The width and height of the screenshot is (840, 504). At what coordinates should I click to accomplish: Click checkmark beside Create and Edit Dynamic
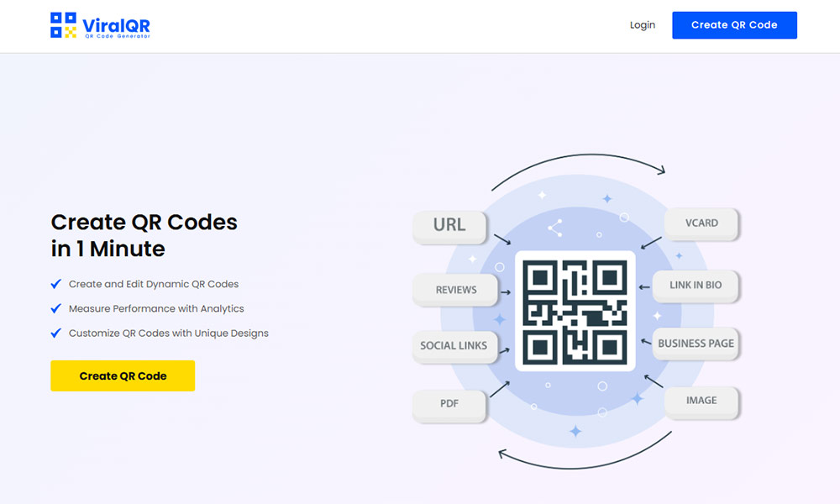click(56, 284)
